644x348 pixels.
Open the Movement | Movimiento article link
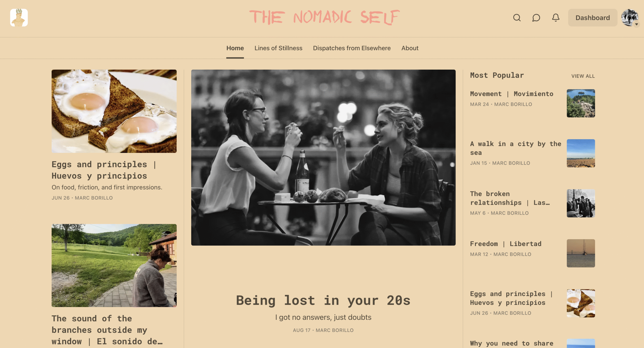512,94
